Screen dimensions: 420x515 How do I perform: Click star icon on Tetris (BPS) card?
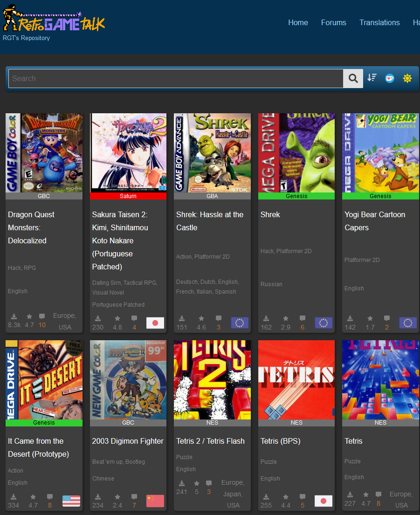(286, 497)
